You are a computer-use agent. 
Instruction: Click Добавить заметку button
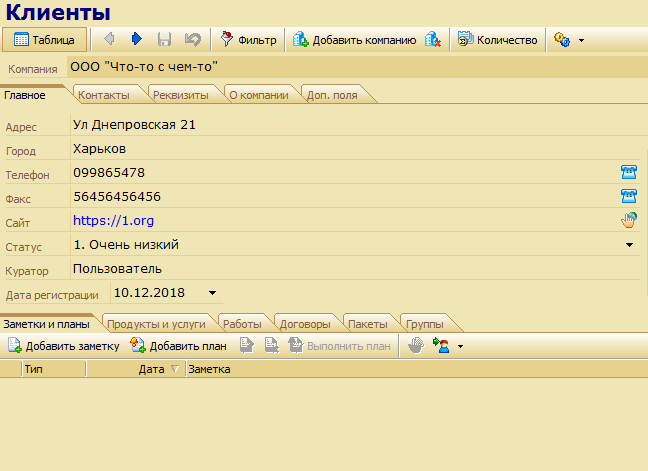tap(64, 346)
